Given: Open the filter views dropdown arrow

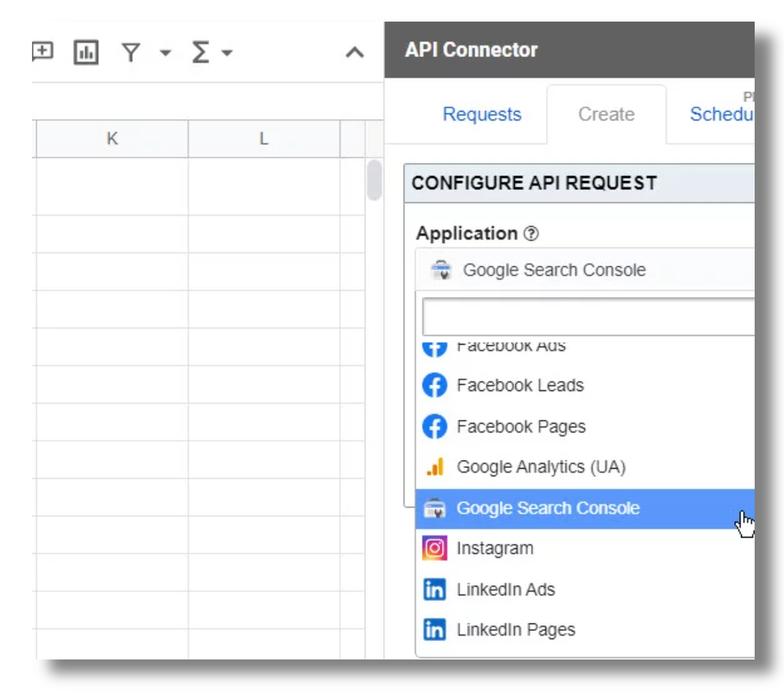Looking at the screenshot, I should pyautogui.click(x=165, y=53).
